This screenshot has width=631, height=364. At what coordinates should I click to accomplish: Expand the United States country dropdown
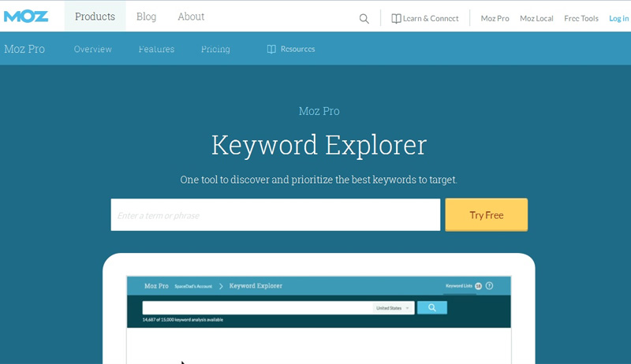(x=394, y=308)
